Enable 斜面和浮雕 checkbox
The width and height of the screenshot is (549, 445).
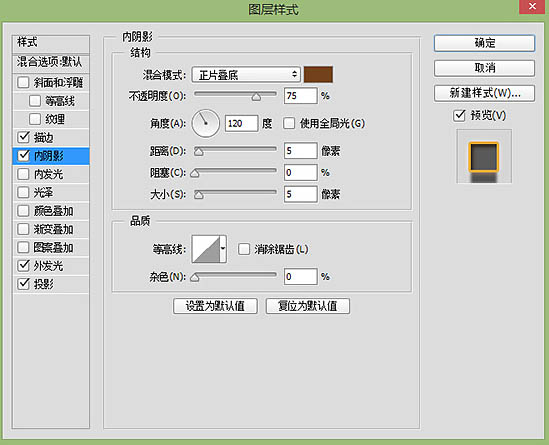pyautogui.click(x=23, y=83)
